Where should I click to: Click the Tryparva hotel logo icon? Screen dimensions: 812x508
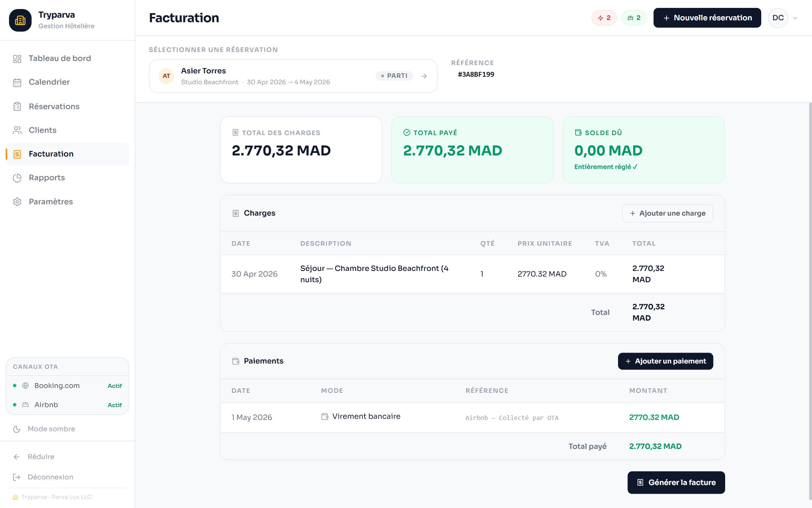pos(20,20)
